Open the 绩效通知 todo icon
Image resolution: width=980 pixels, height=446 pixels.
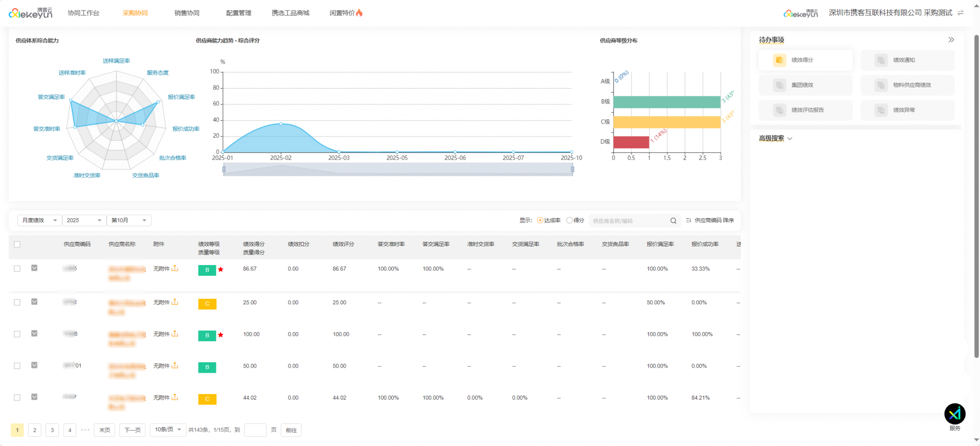(x=881, y=60)
